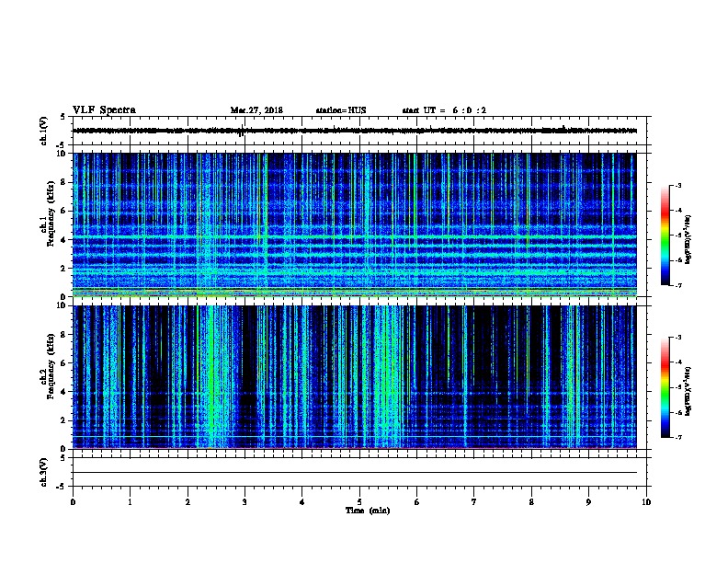Screen dimensions: 728x563
Task: Click inside the ch.1 spectrogram panel
Action: [355, 224]
